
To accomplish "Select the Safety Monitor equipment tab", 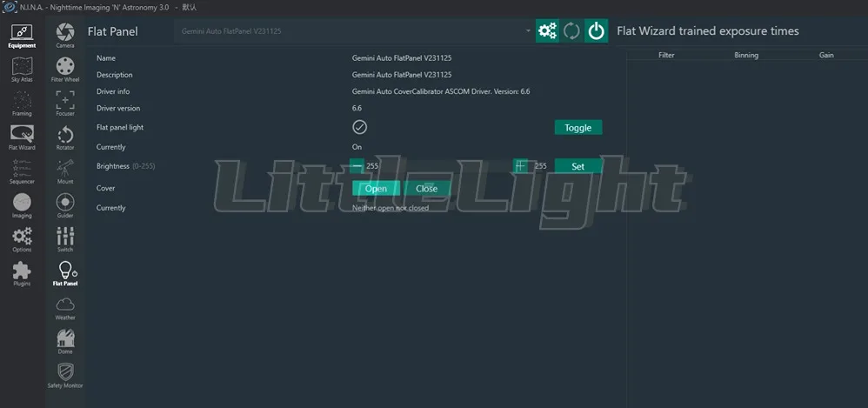I will 65,375.
